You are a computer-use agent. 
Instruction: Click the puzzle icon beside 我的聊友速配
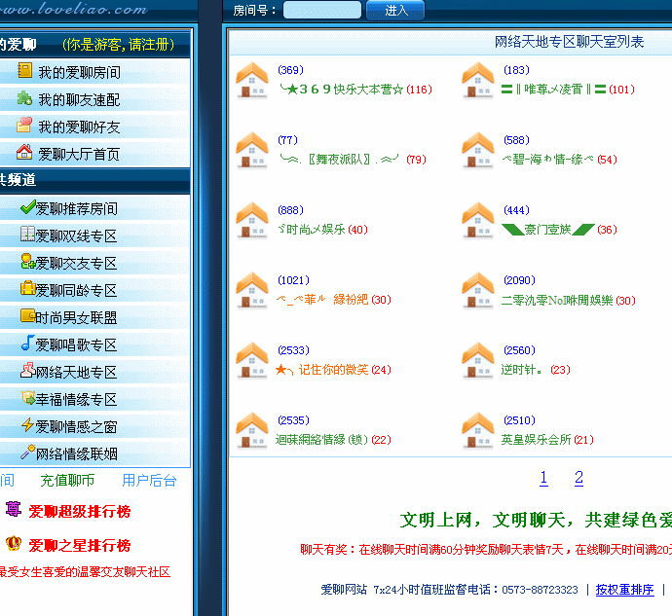[x=24, y=98]
